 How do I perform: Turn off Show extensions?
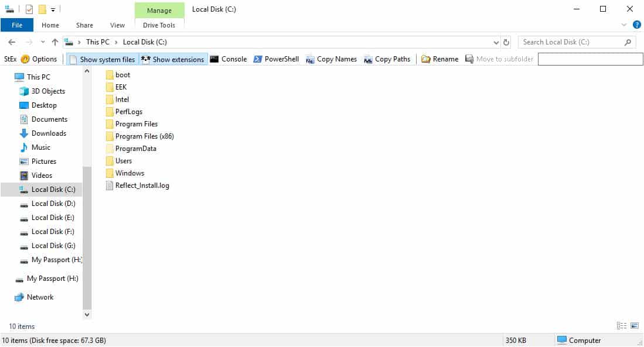tap(173, 59)
